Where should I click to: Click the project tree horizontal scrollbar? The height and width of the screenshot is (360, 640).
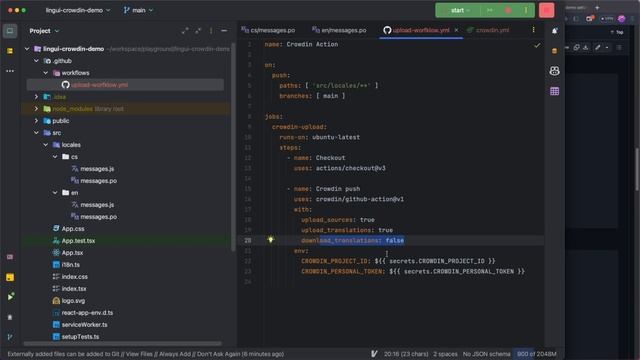122,343
